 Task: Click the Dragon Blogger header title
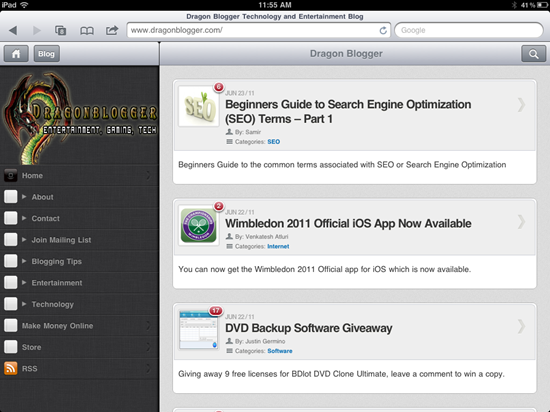click(x=346, y=54)
